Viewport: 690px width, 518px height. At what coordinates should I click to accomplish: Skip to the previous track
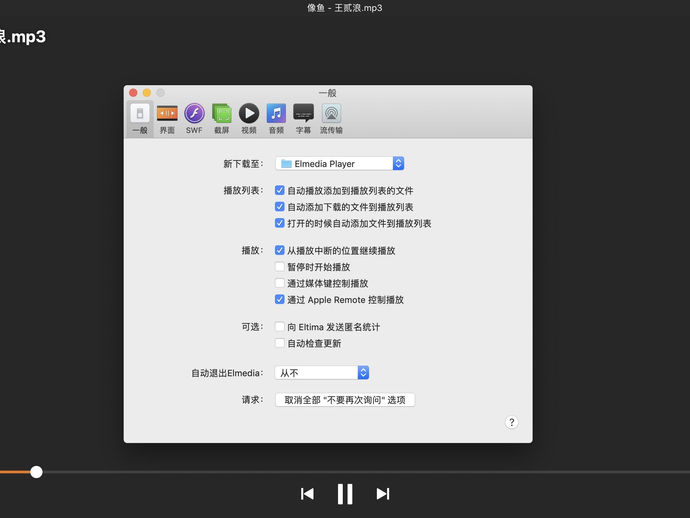click(307, 494)
